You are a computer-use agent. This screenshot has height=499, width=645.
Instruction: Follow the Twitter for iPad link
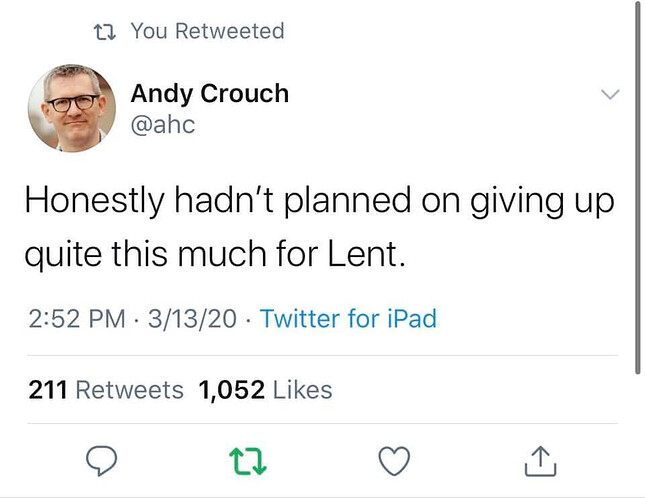348,318
